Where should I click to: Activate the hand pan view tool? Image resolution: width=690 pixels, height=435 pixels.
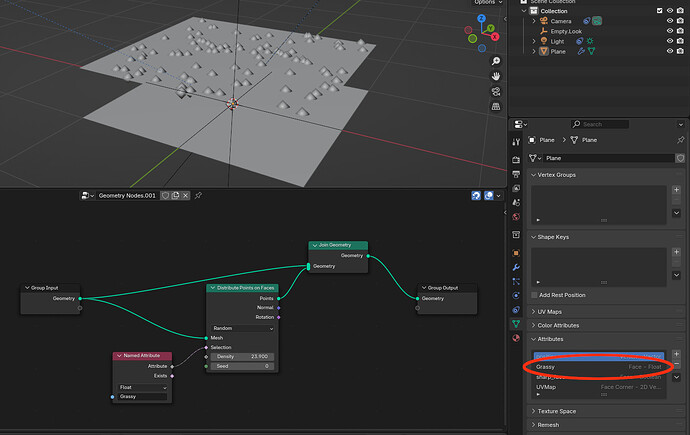pos(496,76)
